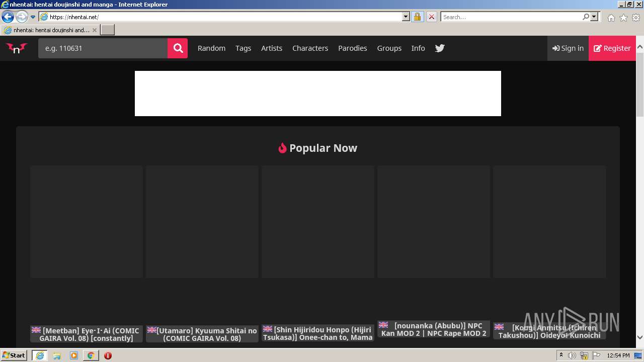
Task: Open the thumbnail above the Meetban title
Action: [x=87, y=222]
